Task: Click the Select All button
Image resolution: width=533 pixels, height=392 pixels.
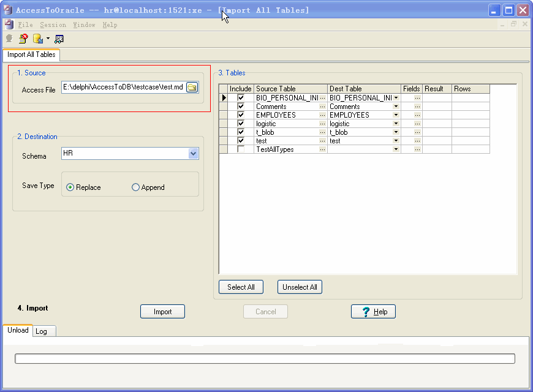Action: tap(241, 287)
